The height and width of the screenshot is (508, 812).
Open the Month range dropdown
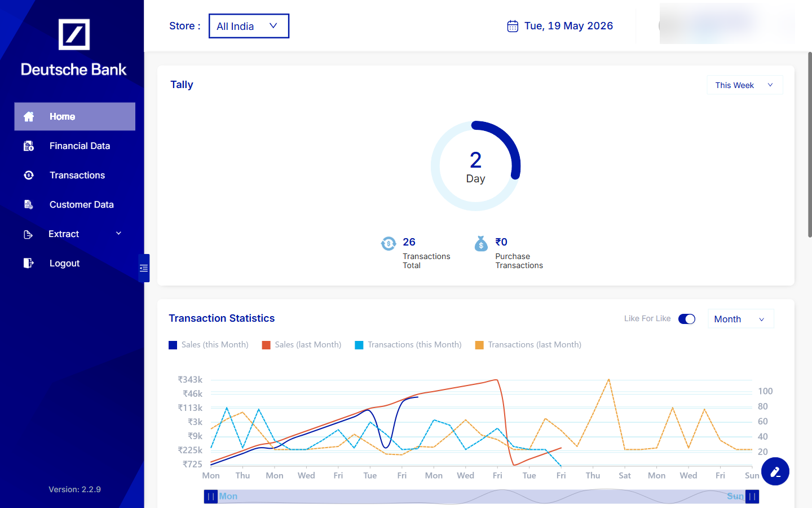pyautogui.click(x=741, y=319)
